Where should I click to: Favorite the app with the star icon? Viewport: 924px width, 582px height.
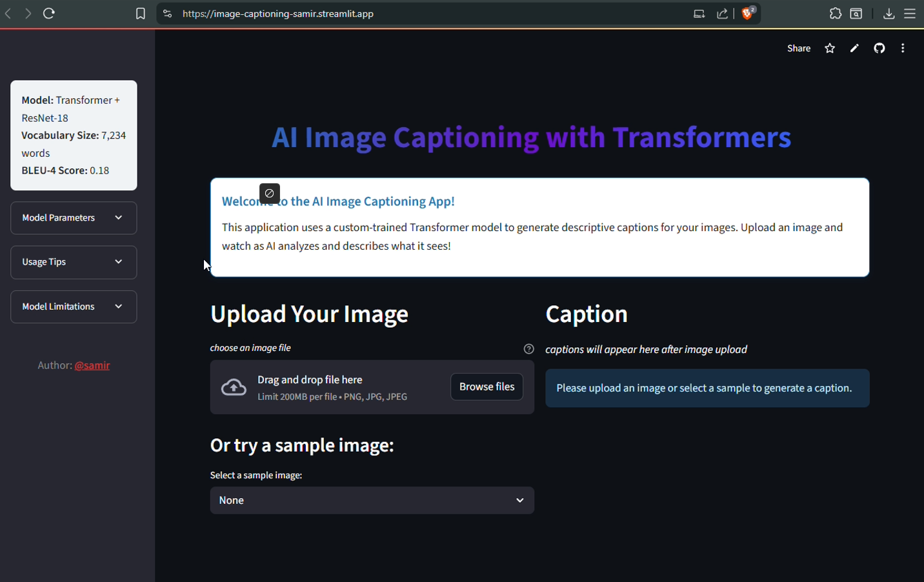coord(830,48)
